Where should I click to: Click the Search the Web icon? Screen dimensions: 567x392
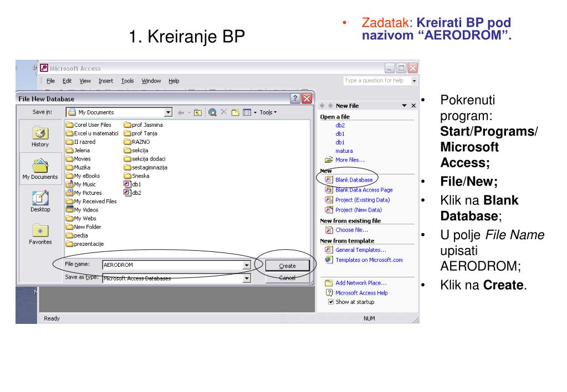point(212,112)
